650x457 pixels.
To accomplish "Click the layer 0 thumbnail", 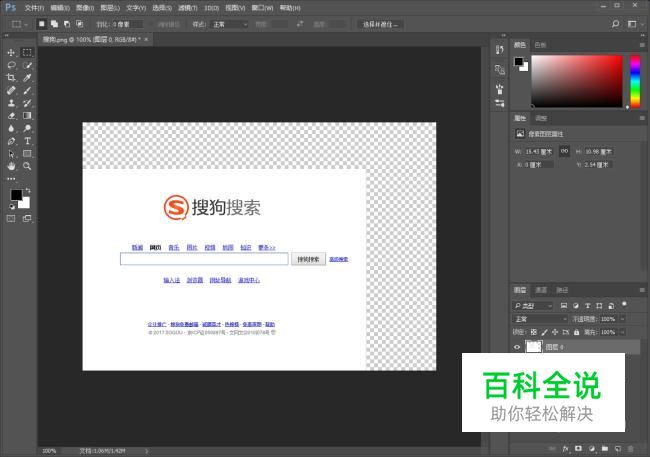I will [x=534, y=347].
